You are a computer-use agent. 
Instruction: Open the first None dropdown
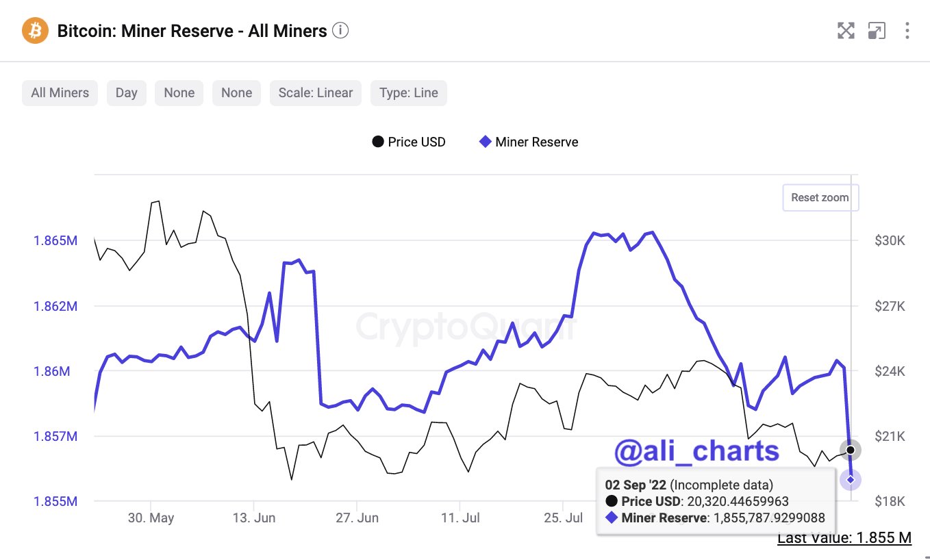tap(179, 93)
